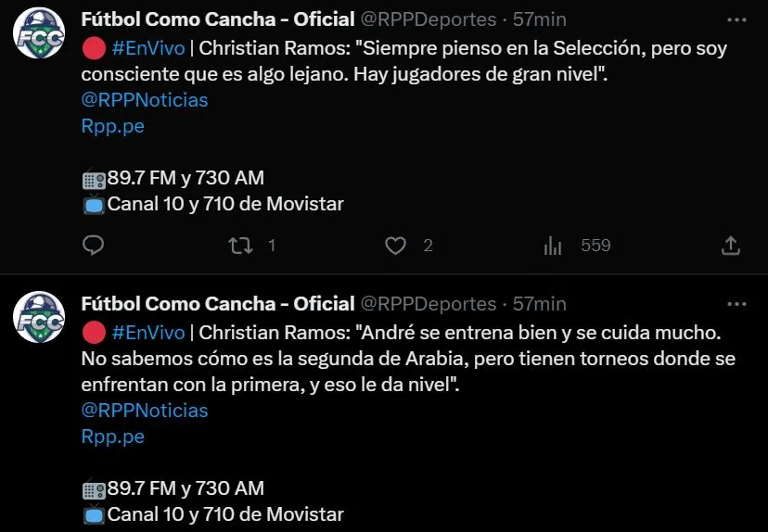
Task: Open the first tweet author's name, Fútbol Como Cancha
Action: click(x=217, y=19)
